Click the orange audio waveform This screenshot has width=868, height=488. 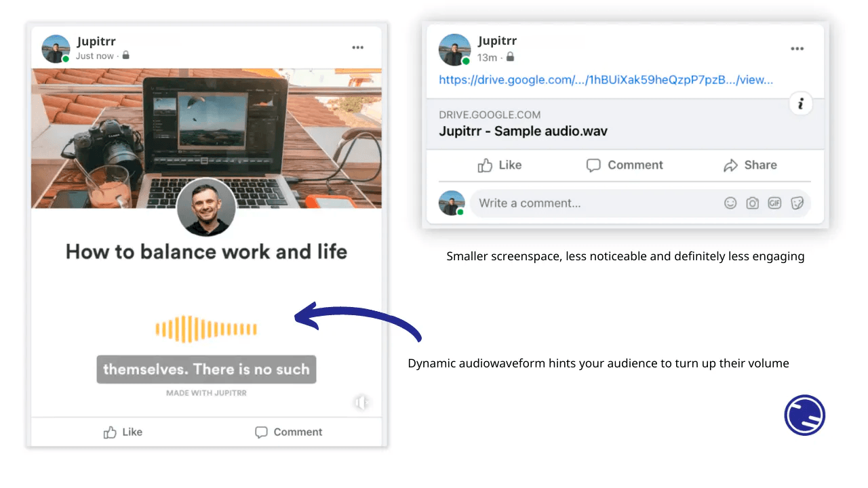(206, 329)
